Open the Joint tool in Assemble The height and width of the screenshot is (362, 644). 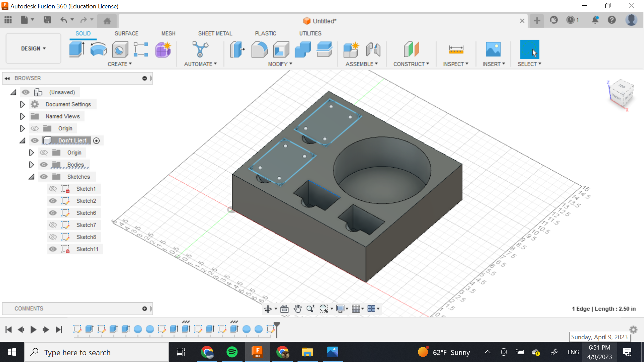373,50
